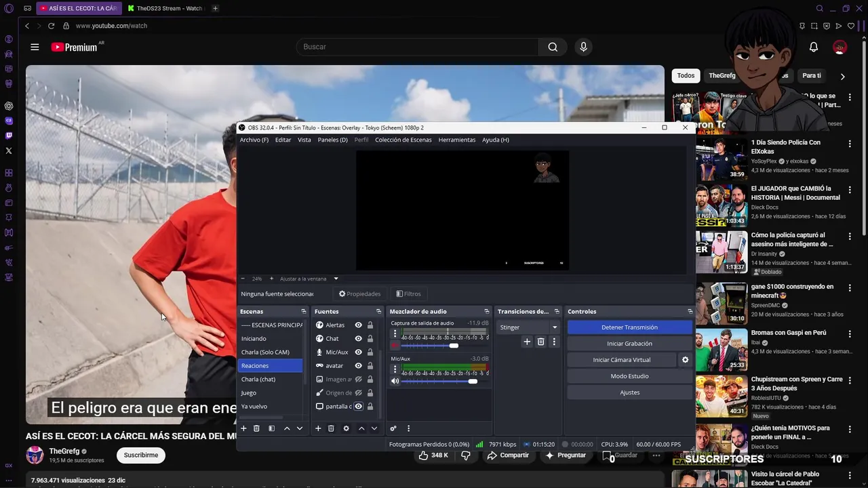Open Ajustar a la ventana scaling dropdown
This screenshot has width=868, height=488.
click(309, 279)
